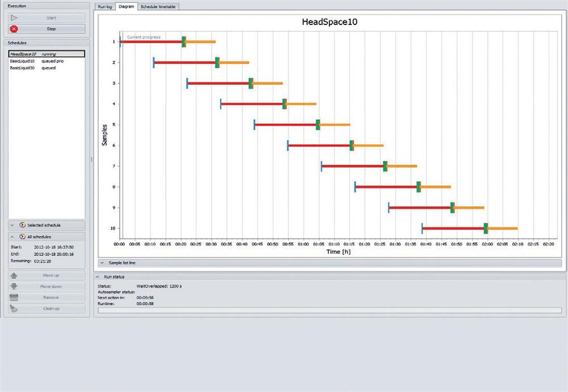The image size is (568, 392).
Task: Click sample 1 red bar in diagram
Action: 151,41
